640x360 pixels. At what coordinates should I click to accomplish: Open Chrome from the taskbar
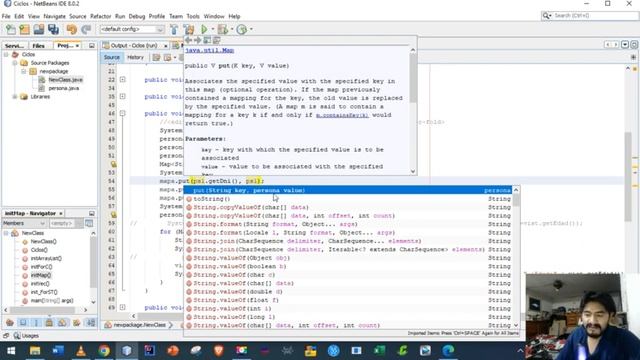[x=104, y=351]
